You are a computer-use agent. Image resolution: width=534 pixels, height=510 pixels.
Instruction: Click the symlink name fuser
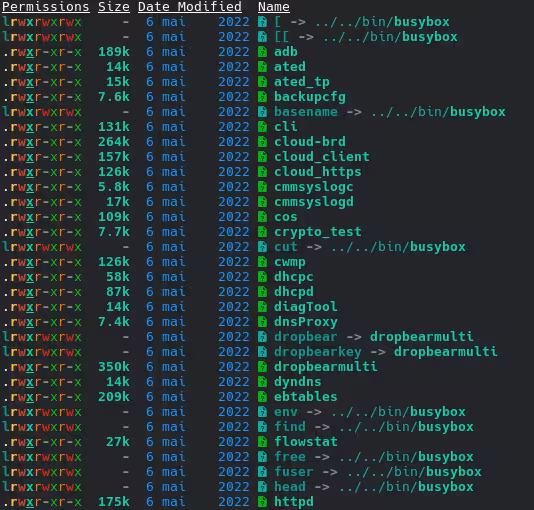294,472
